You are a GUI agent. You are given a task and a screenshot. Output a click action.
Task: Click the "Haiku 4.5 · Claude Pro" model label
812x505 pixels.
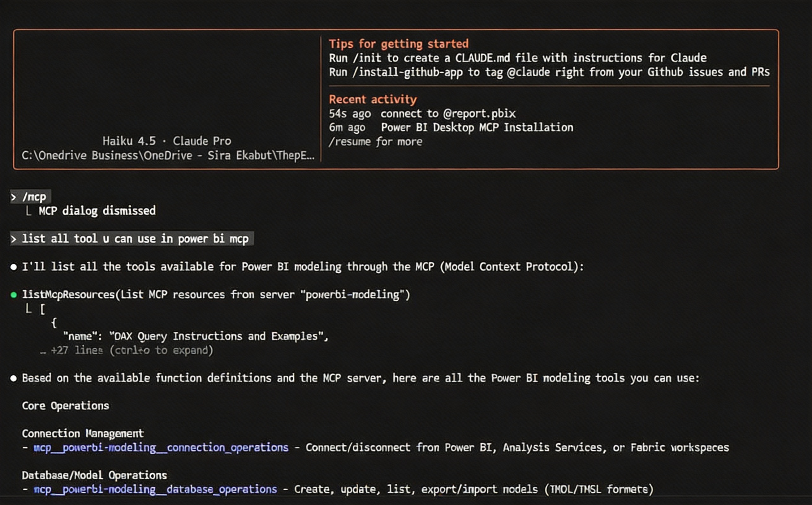(167, 141)
